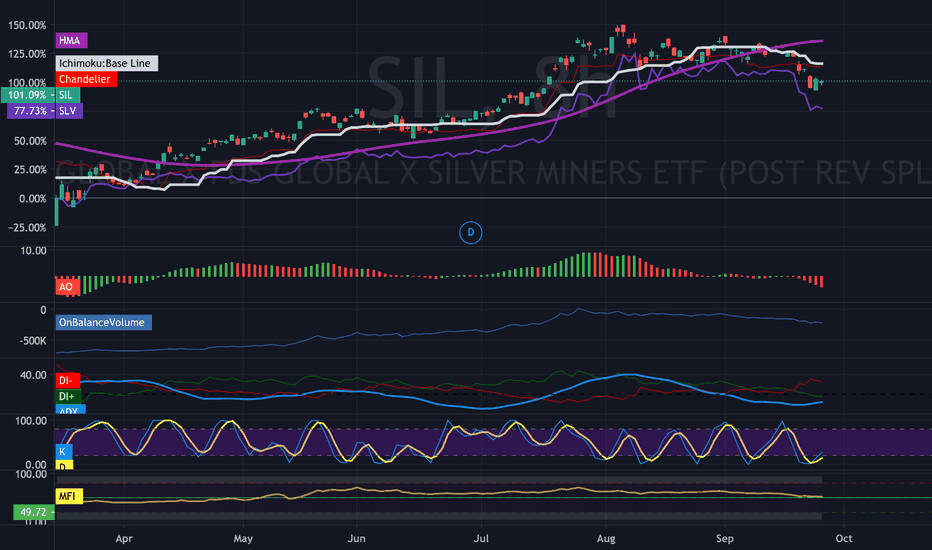Click the red Chandelier indicator label
932x550 pixels.
pos(86,79)
